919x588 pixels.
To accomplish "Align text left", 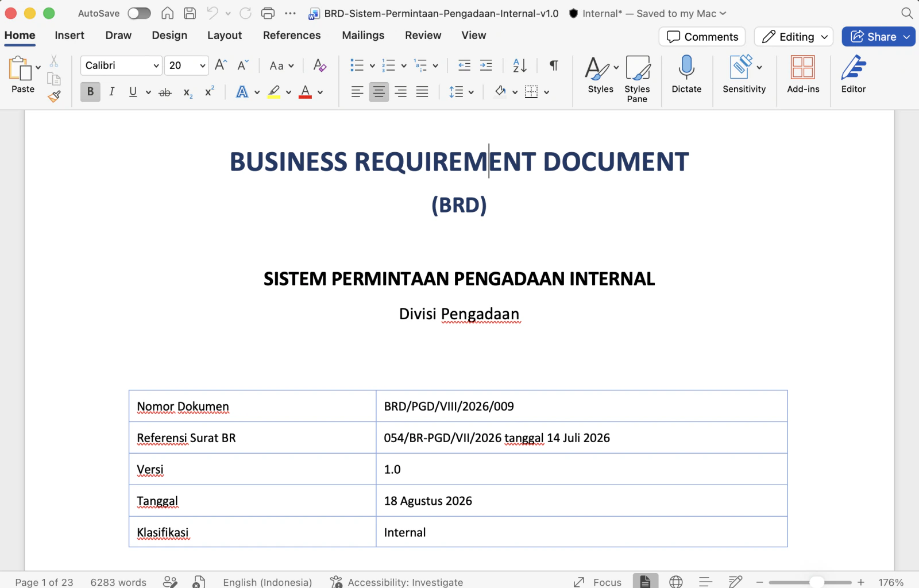I will coord(357,92).
